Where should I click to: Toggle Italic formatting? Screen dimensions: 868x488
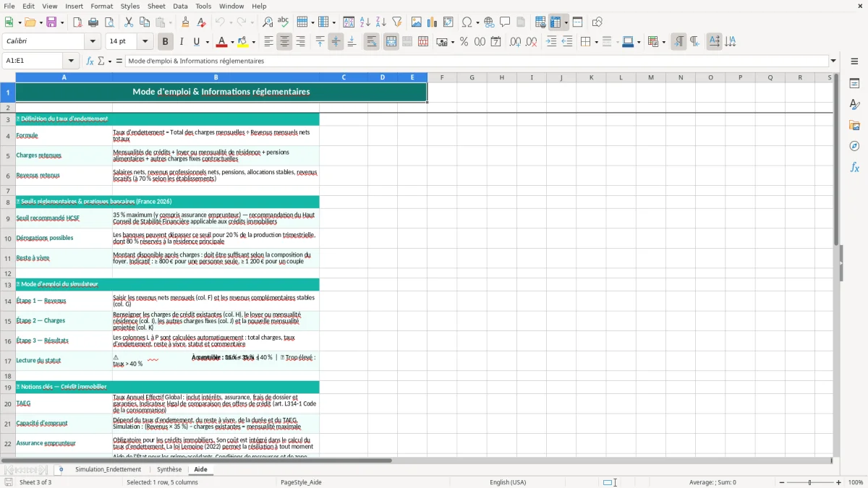point(181,42)
